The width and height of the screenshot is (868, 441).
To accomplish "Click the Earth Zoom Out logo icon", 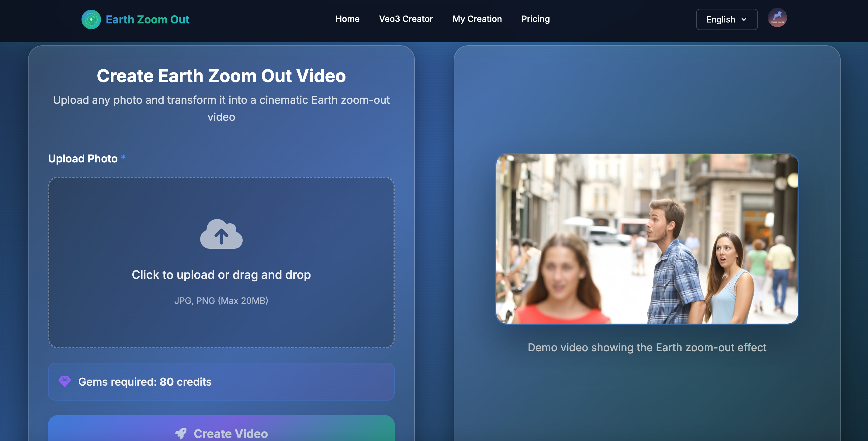I will pyautogui.click(x=91, y=19).
